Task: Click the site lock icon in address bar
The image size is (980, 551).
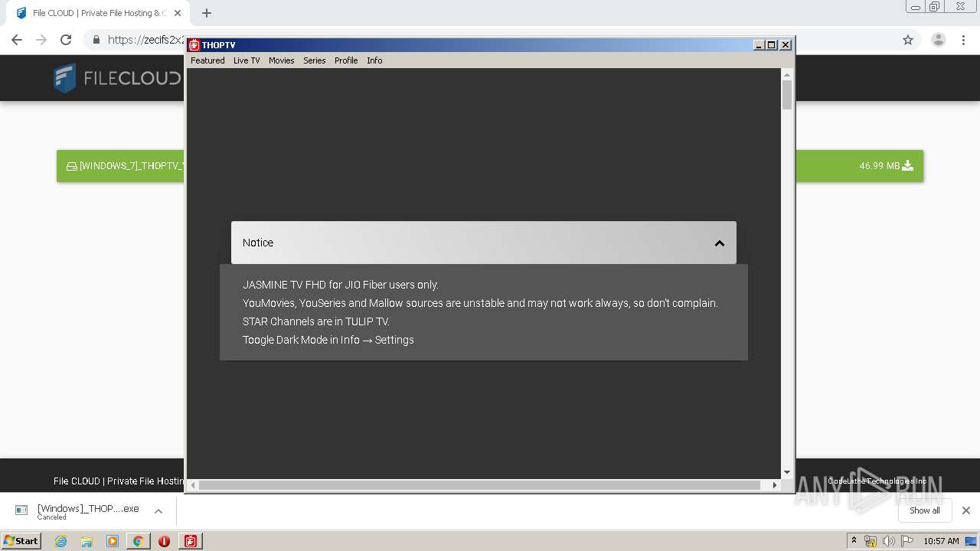Action: tap(96, 40)
